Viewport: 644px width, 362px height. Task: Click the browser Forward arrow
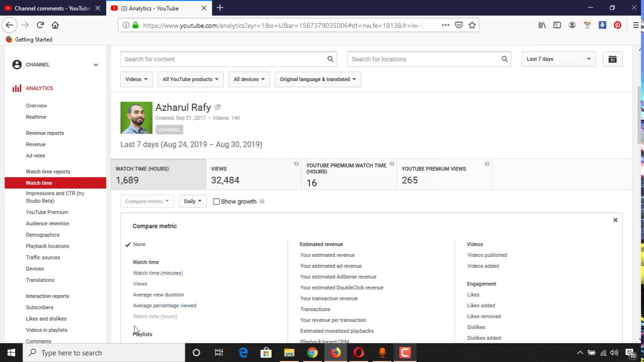click(x=25, y=25)
